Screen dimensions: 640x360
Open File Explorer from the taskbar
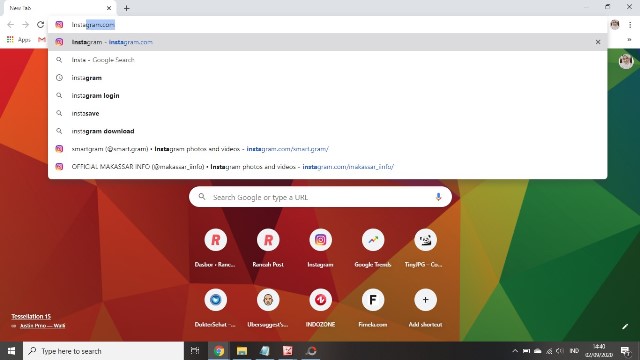coord(242,351)
